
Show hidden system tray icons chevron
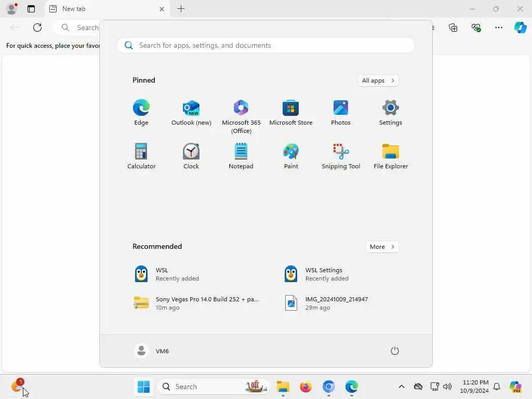pyautogui.click(x=402, y=387)
